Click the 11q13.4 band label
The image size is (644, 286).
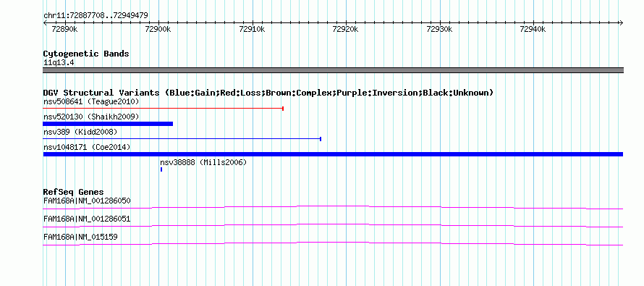[59, 63]
